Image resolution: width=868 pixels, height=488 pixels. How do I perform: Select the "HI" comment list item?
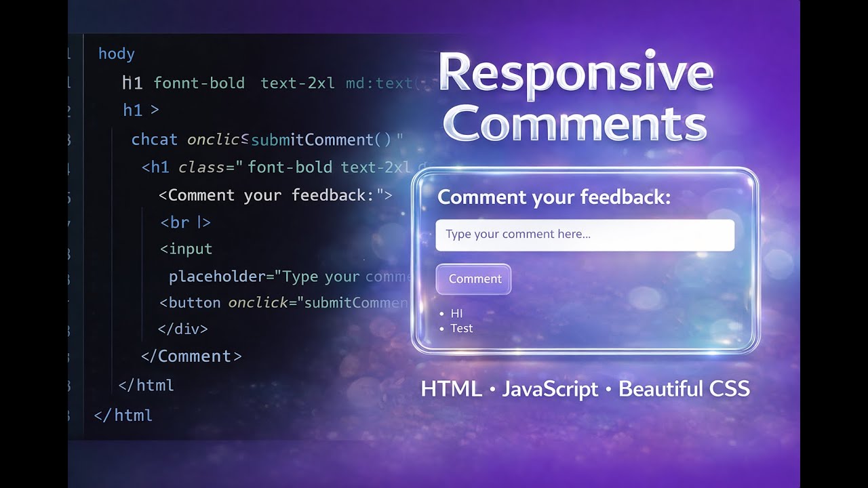(x=456, y=313)
